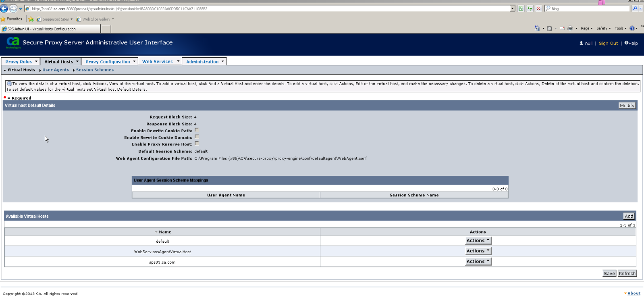644x304 pixels.
Task: Click the Read Mail envelope icon
Action: pyautogui.click(x=562, y=28)
